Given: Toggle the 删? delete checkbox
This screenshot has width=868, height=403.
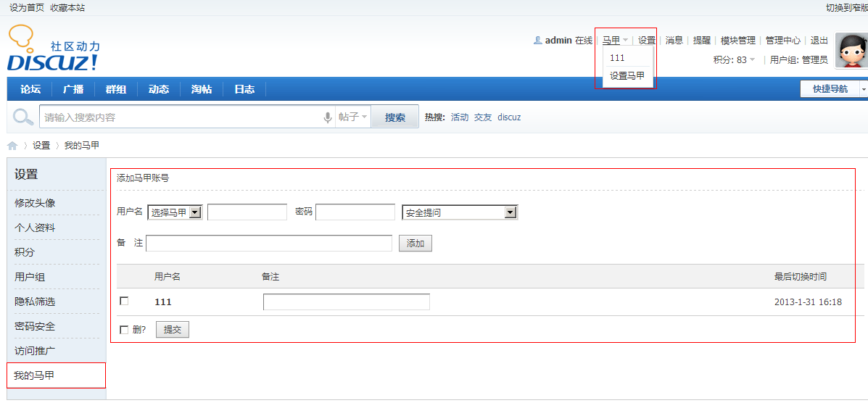Looking at the screenshot, I should [124, 330].
